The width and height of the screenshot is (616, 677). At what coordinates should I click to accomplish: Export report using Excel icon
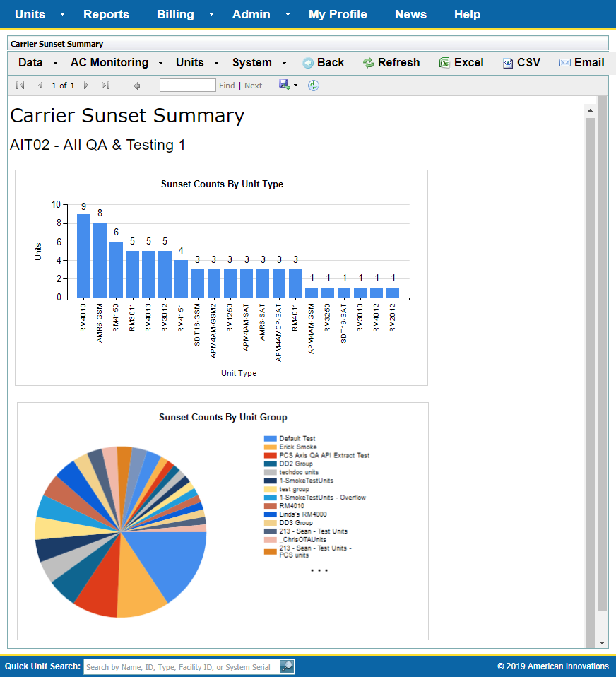(x=444, y=63)
